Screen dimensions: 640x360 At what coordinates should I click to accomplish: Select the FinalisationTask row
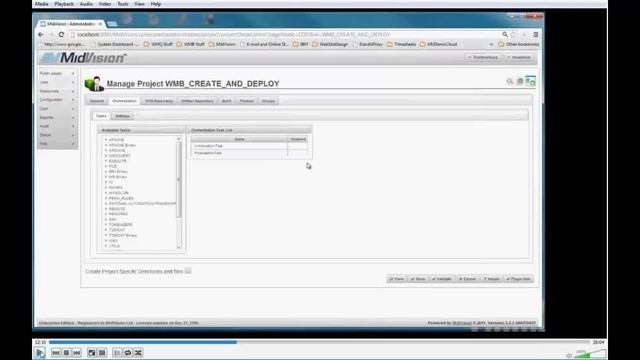(249, 153)
